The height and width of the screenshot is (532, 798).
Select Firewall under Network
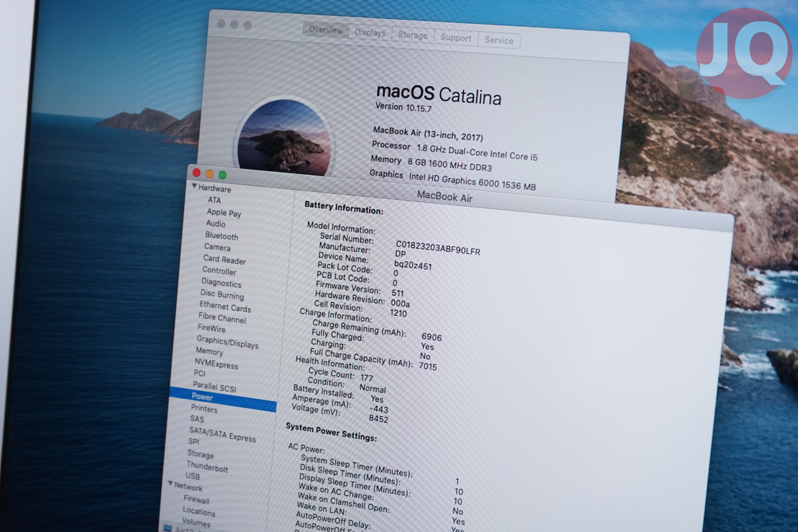[196, 500]
